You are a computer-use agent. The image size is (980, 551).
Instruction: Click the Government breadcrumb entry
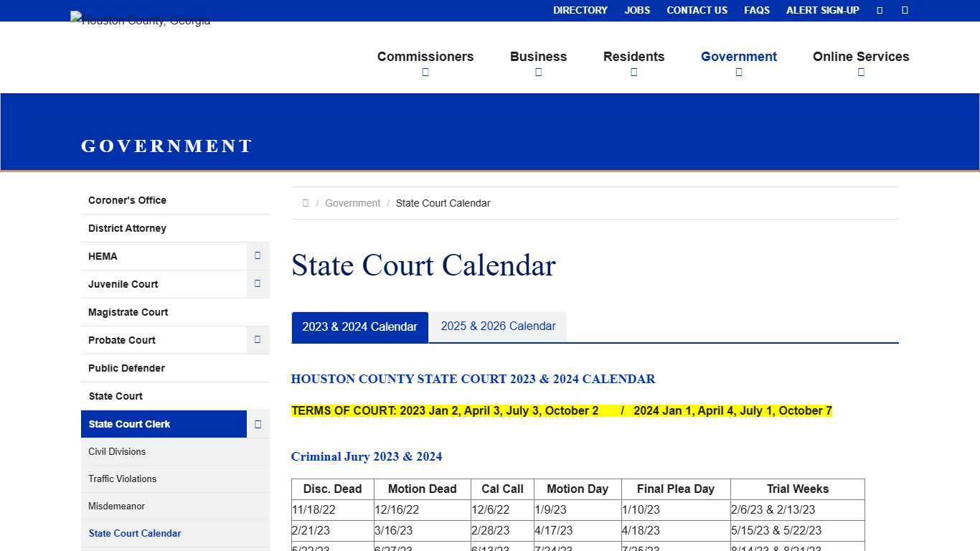352,203
